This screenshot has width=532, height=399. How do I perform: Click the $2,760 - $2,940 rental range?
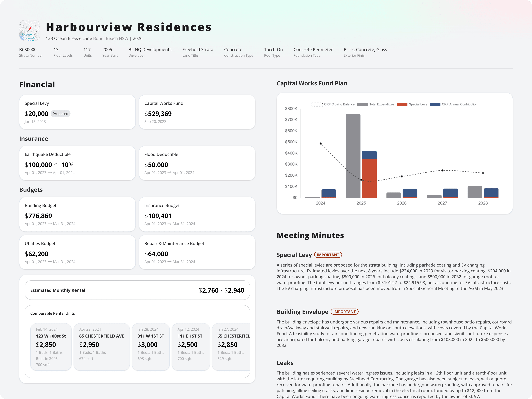(x=221, y=290)
